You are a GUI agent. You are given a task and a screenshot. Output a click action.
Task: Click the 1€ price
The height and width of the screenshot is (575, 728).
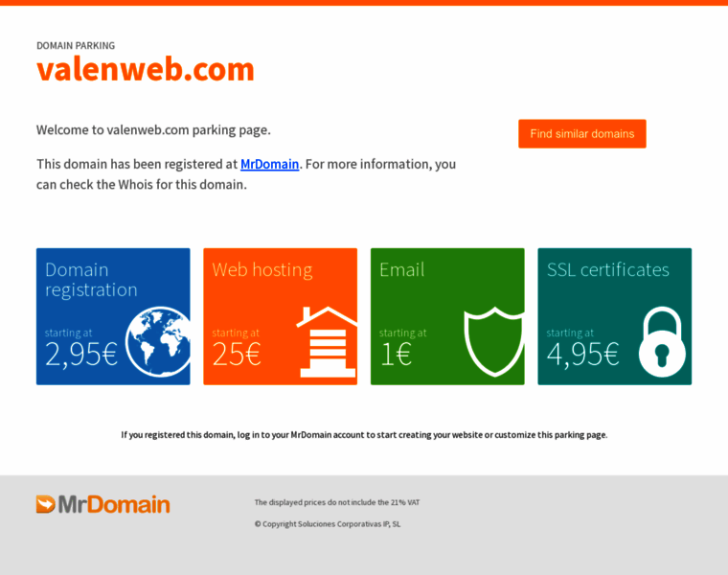[x=396, y=355]
